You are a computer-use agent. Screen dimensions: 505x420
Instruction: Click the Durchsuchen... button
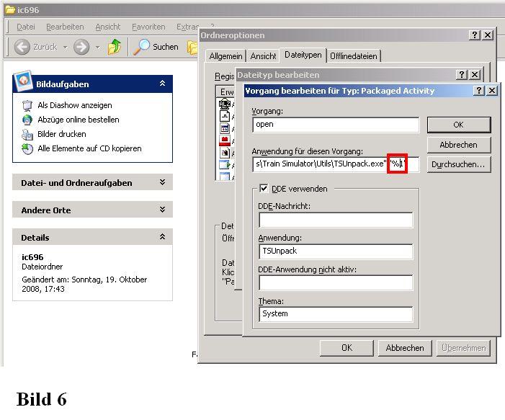click(458, 165)
